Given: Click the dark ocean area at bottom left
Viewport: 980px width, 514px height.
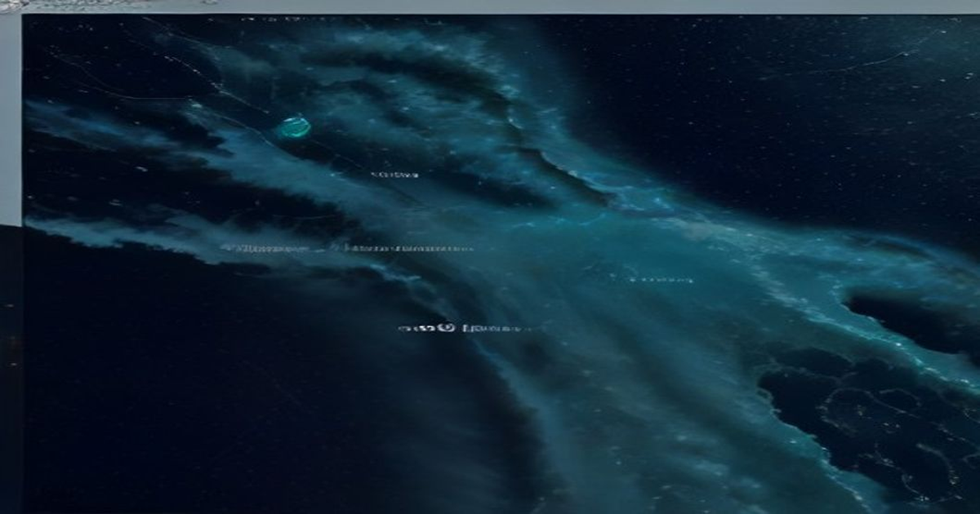Looking at the screenshot, I should (204, 392).
